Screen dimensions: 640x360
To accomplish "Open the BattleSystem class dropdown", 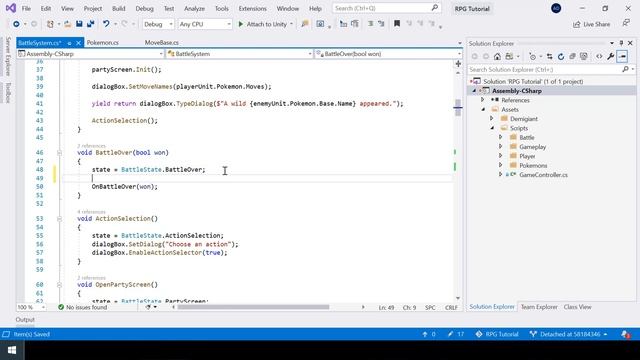I will point(240,54).
